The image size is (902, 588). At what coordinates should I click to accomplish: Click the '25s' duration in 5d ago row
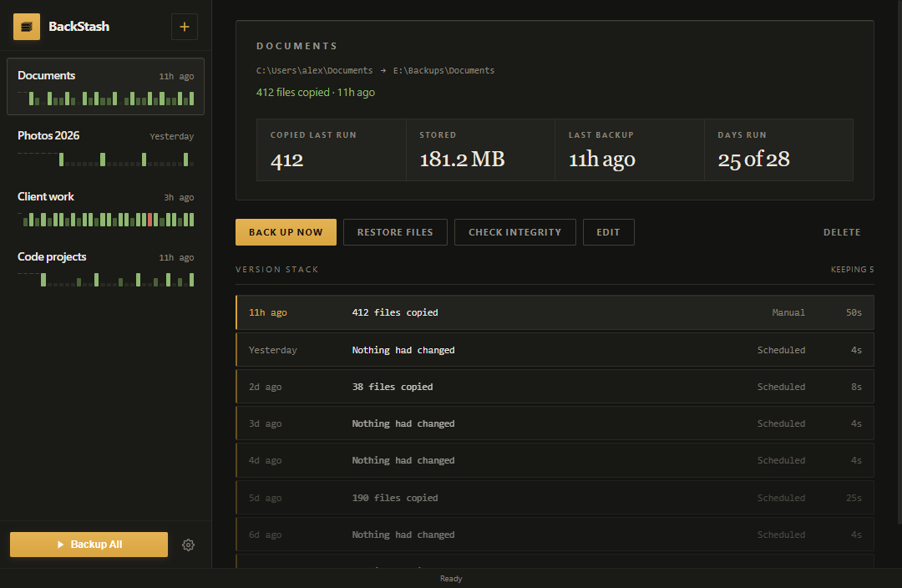coord(854,498)
